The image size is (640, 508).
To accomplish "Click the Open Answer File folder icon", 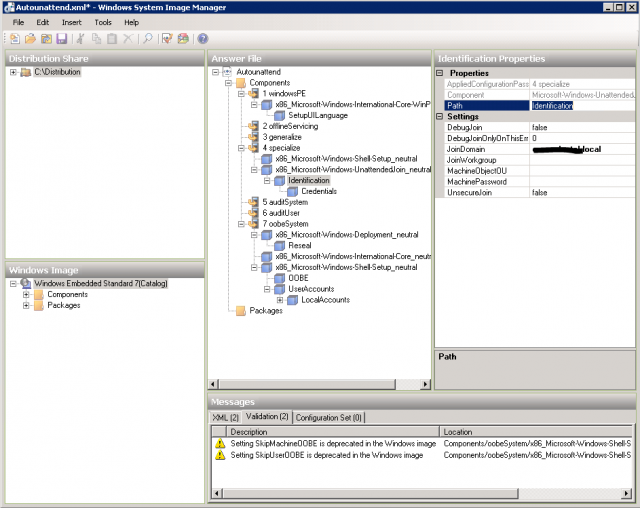I will click(30, 38).
